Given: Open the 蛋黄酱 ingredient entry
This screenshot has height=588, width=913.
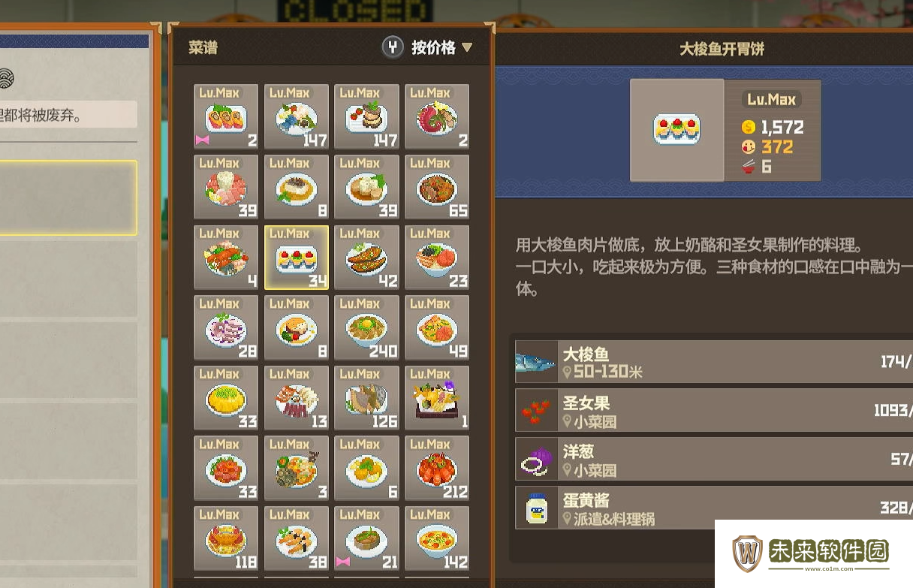Looking at the screenshot, I should 714,508.
